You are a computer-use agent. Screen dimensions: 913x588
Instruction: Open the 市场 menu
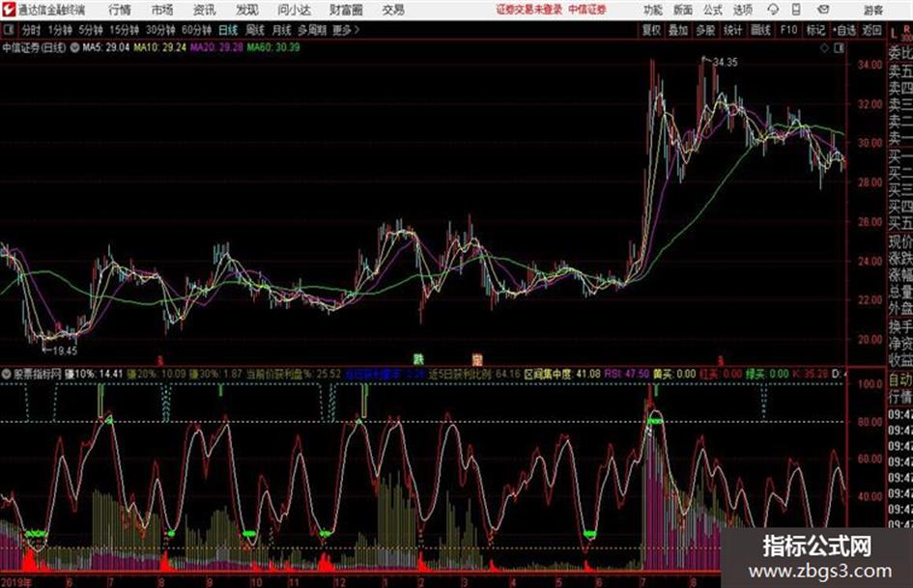[x=162, y=10]
